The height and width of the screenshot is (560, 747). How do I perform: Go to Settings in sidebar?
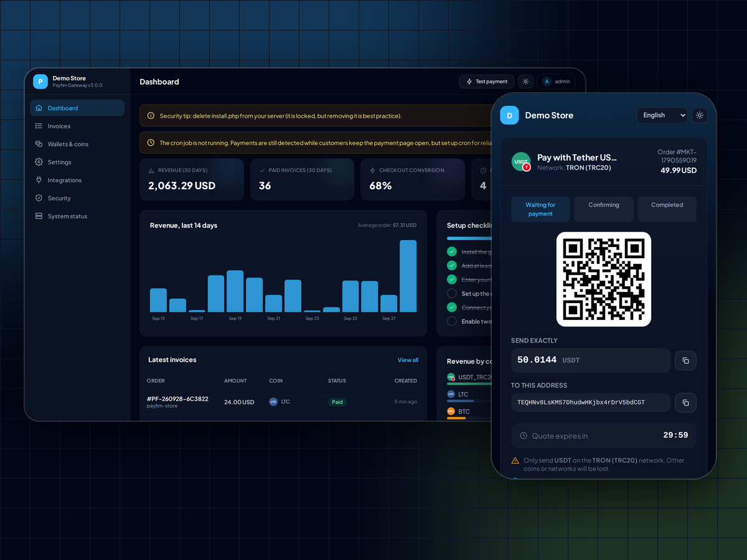tap(77, 162)
